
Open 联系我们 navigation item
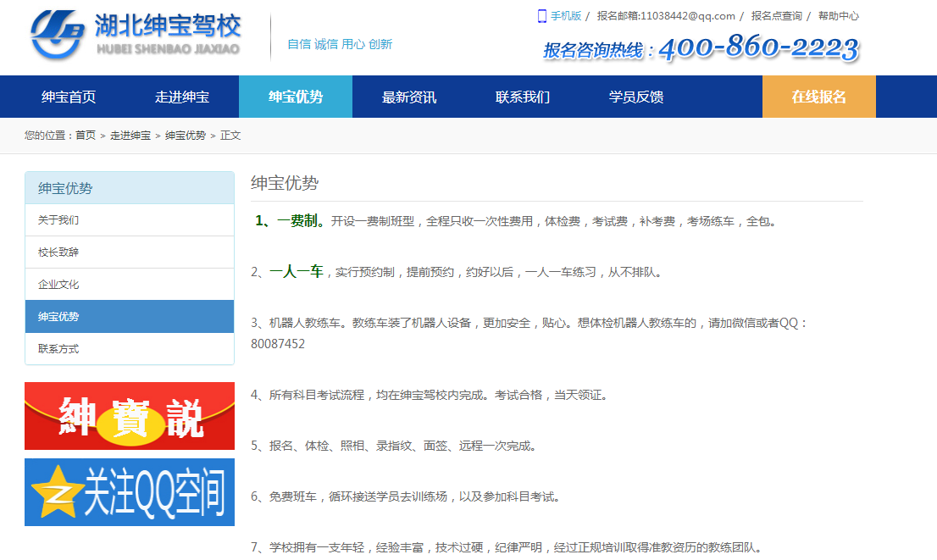523,97
